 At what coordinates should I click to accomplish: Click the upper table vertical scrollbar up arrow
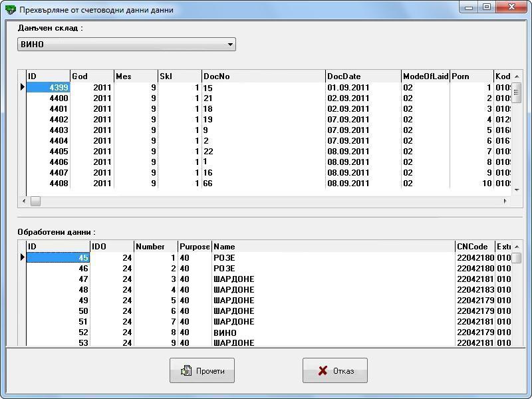[x=517, y=76]
